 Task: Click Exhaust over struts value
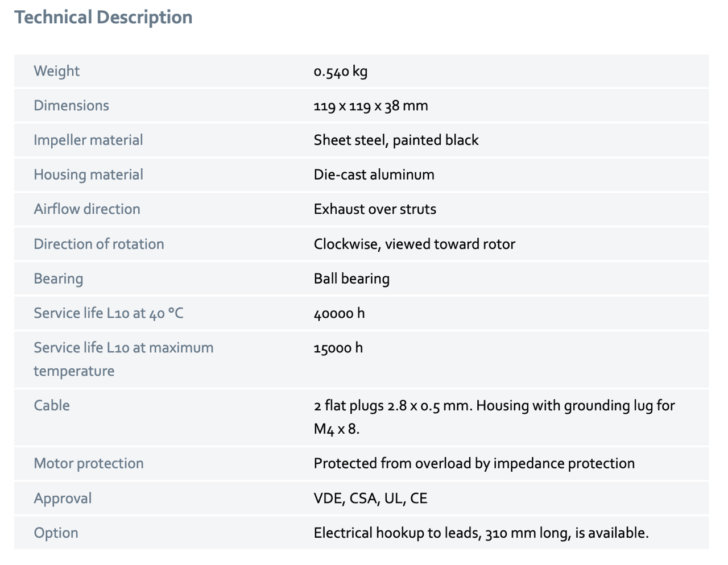[375, 209]
